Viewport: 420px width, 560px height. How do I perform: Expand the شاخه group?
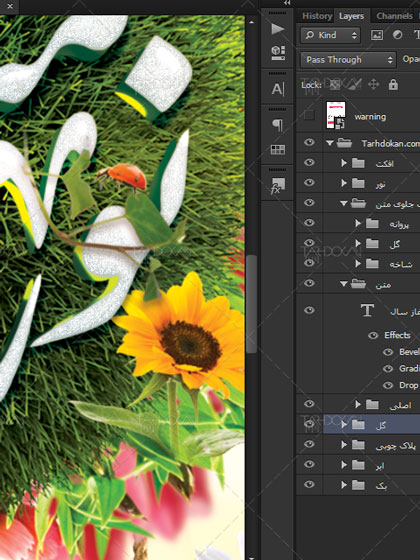pos(358,264)
